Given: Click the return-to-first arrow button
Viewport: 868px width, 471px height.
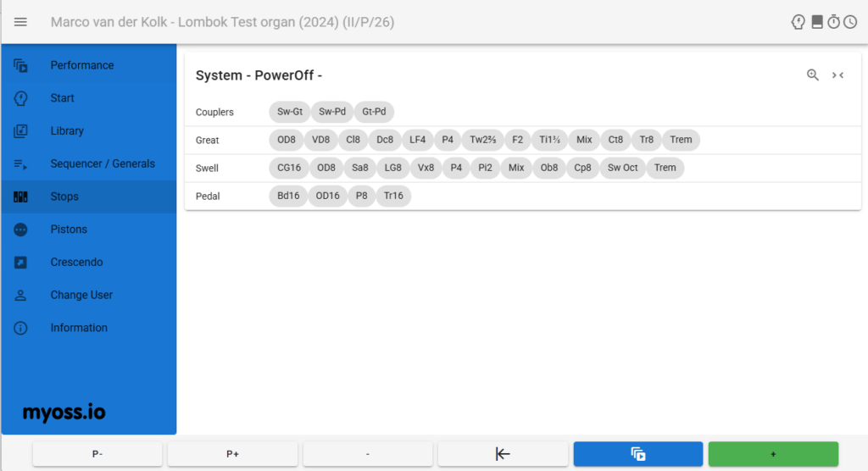Looking at the screenshot, I should point(503,454).
